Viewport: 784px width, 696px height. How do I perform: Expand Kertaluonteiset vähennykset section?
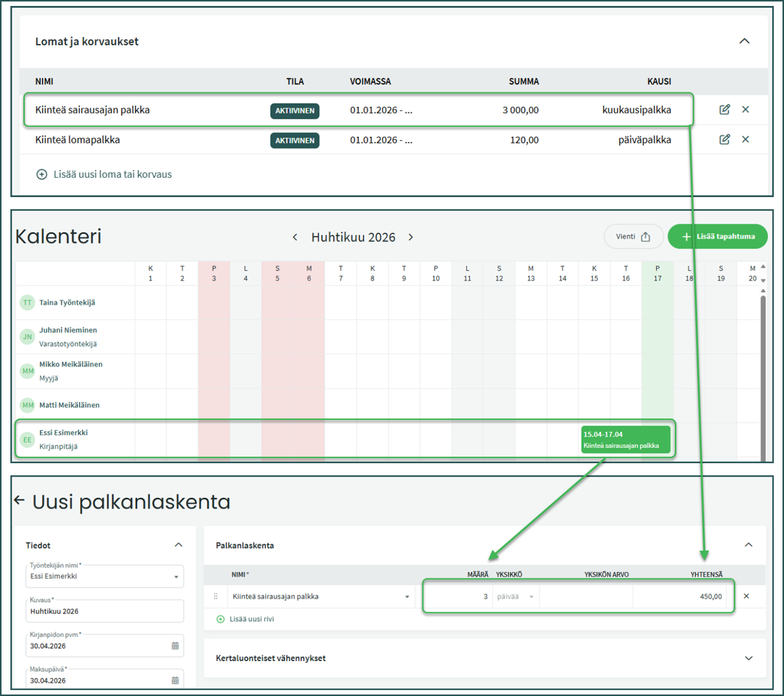(749, 658)
